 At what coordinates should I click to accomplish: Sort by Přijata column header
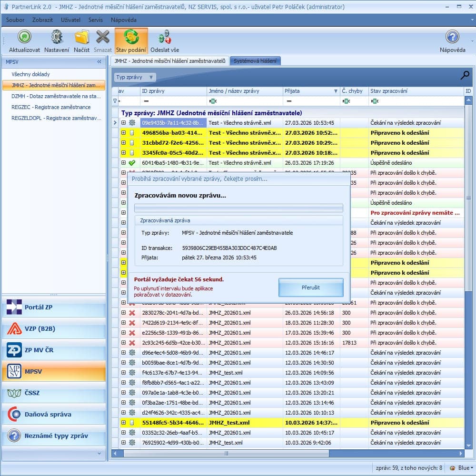click(x=311, y=91)
